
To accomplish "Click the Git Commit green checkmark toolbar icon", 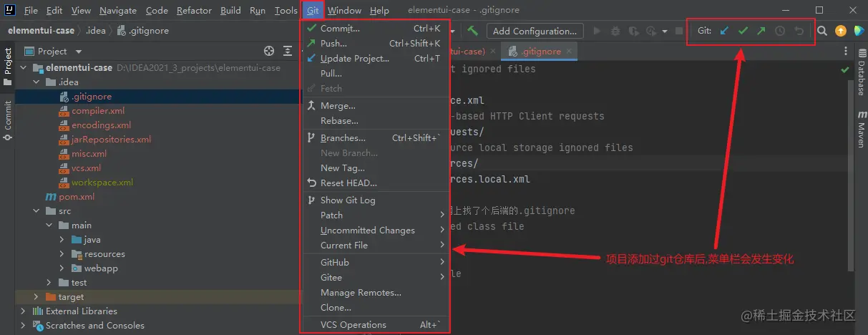I will 743,31.
